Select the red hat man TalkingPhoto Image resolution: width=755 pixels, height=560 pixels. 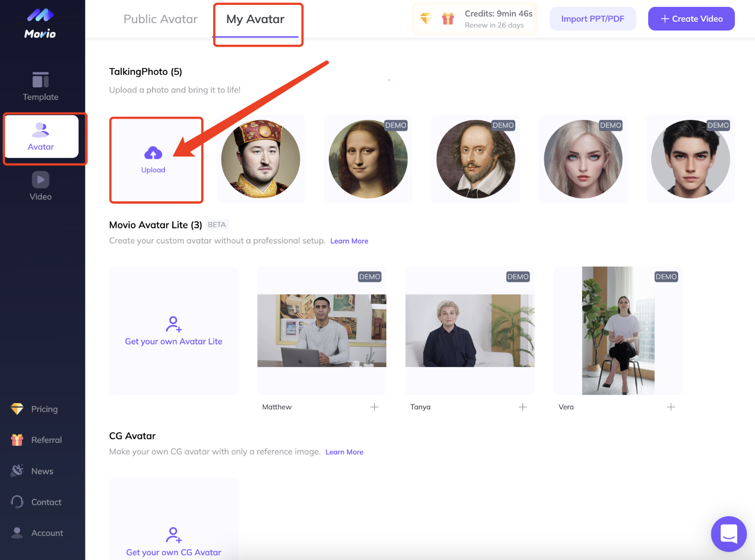[261, 159]
